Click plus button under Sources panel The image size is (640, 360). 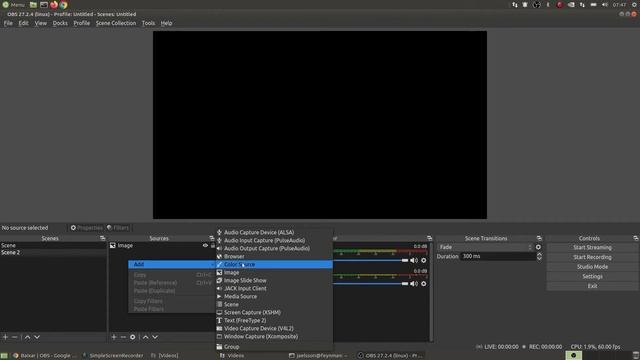114,337
